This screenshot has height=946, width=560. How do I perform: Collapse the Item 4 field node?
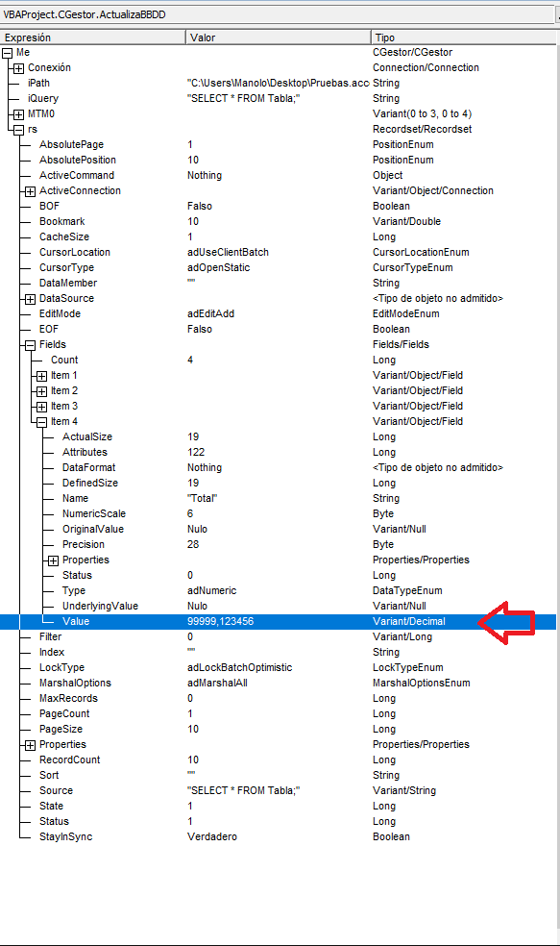click(x=41, y=422)
